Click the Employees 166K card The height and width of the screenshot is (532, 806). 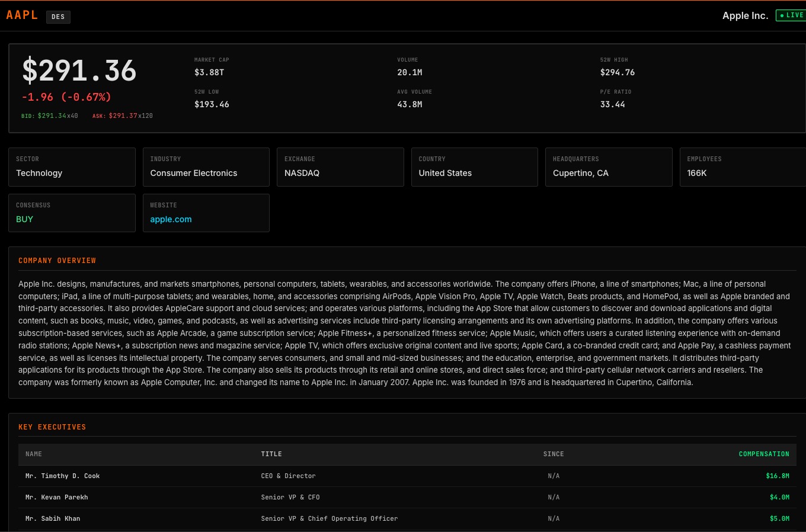click(x=743, y=167)
